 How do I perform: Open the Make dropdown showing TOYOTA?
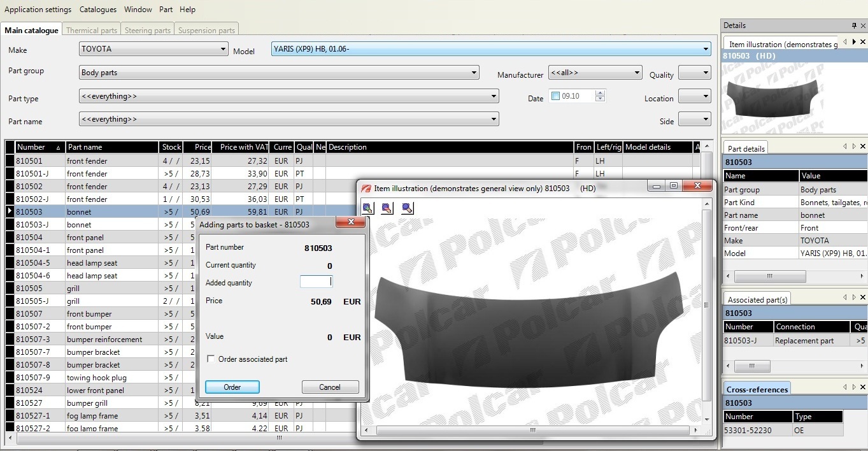[223, 49]
